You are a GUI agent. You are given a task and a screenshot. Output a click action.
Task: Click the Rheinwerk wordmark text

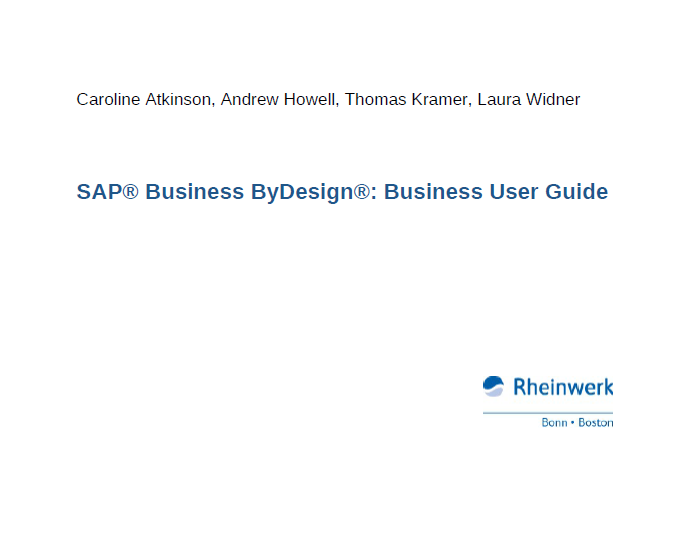click(563, 387)
